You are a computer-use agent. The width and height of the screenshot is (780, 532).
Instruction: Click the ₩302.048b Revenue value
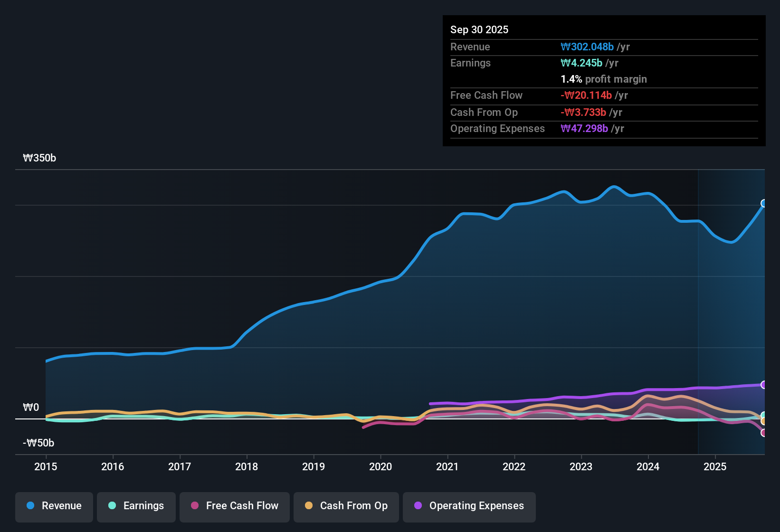(587, 47)
